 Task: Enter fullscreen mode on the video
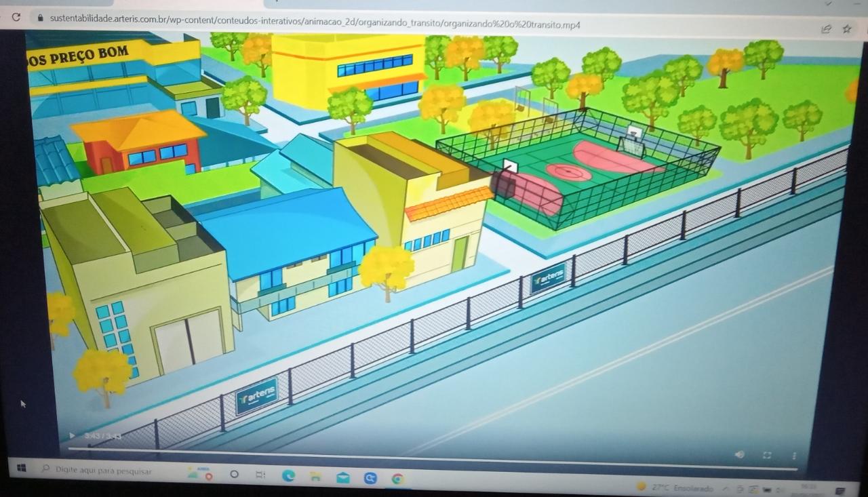[768, 456]
